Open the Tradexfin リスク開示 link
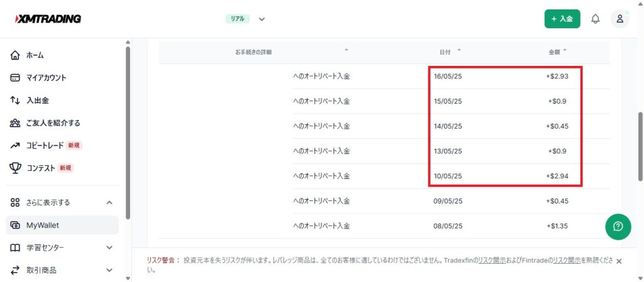644x282 pixels. coord(493,259)
